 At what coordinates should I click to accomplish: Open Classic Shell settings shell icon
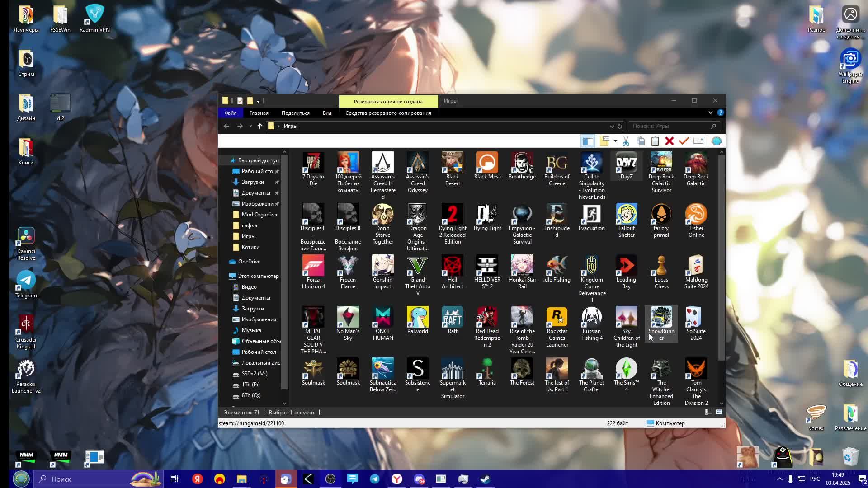click(716, 141)
